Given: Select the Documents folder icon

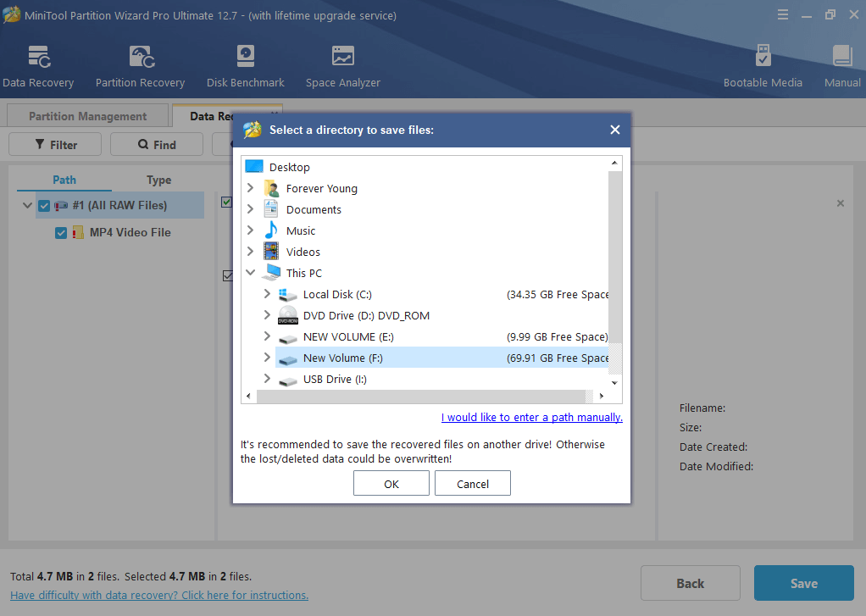Looking at the screenshot, I should (x=271, y=209).
